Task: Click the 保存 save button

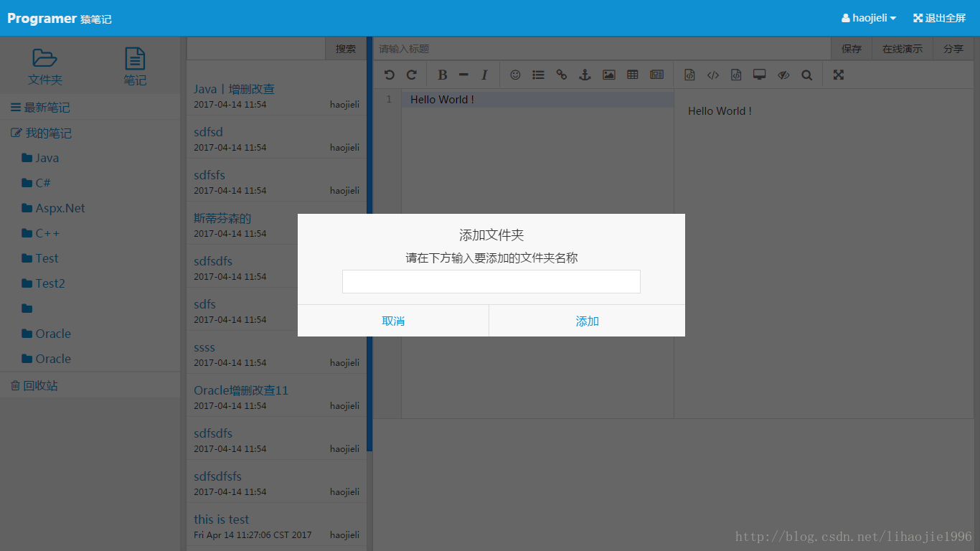Action: [x=852, y=49]
